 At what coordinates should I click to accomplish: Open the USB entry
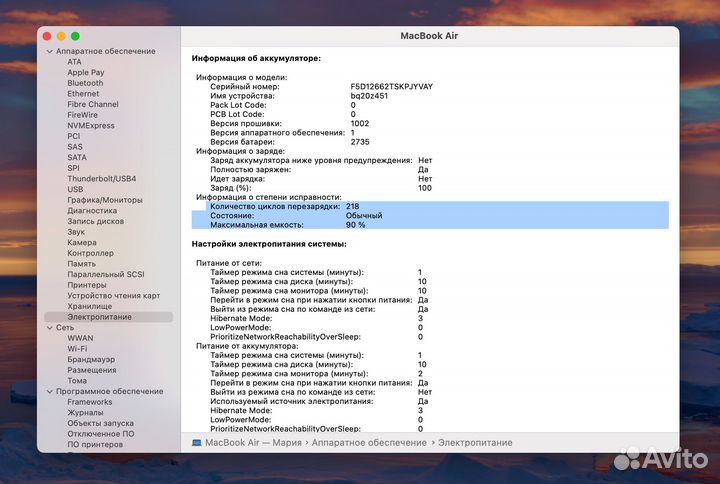[75, 189]
